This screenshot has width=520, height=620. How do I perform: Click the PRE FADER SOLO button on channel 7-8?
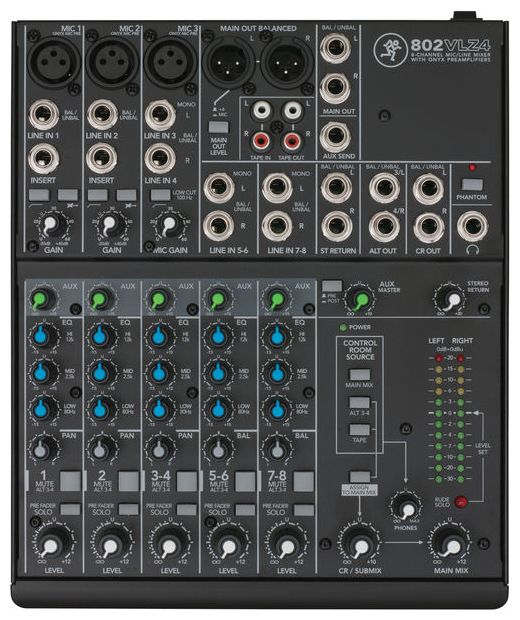(304, 509)
